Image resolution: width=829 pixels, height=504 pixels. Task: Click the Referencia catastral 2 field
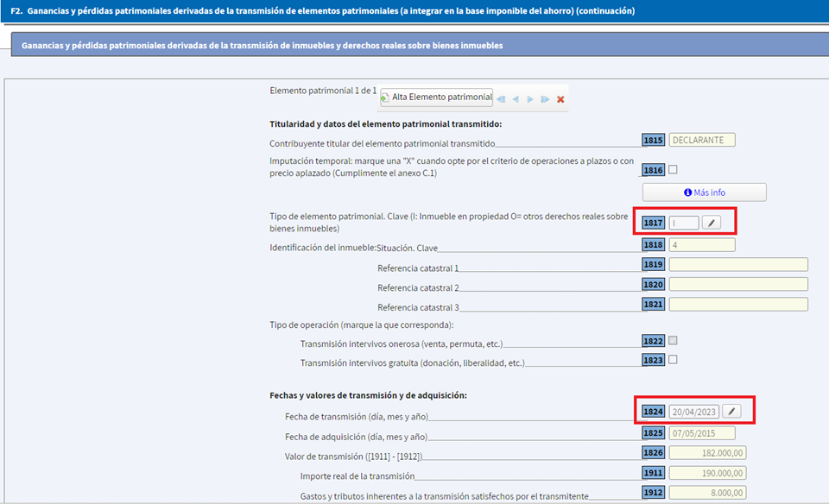click(x=738, y=284)
